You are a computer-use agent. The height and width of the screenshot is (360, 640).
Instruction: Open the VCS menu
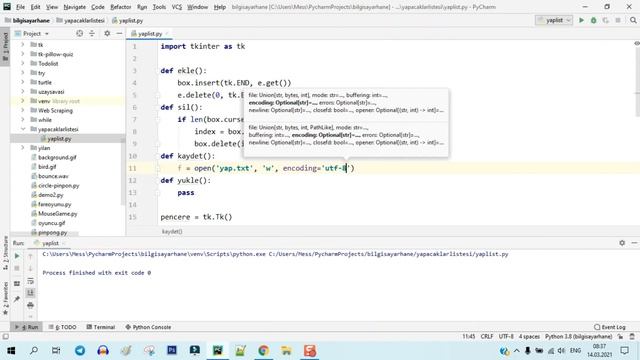click(177, 7)
